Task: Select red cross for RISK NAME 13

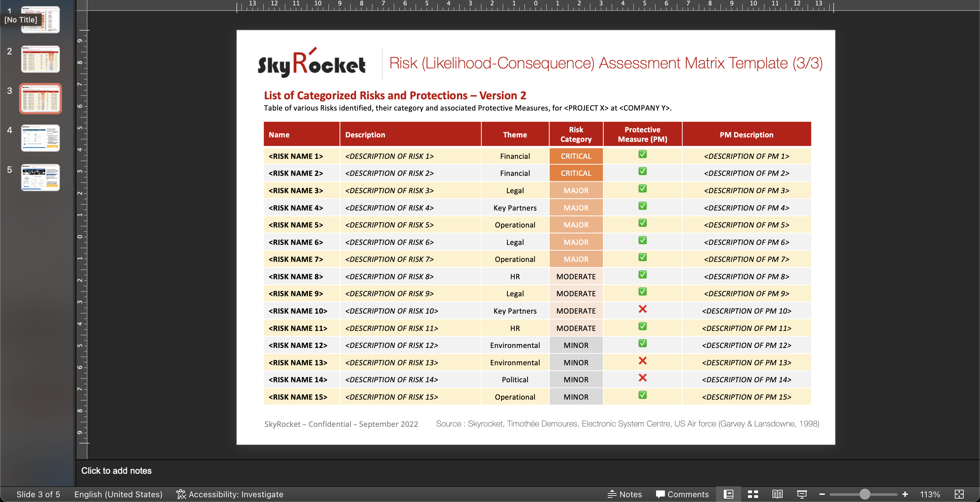Action: pyautogui.click(x=642, y=361)
